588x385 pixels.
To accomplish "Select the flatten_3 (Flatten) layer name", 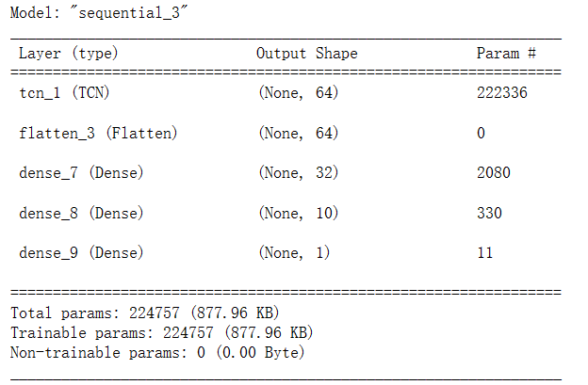I will [98, 134].
